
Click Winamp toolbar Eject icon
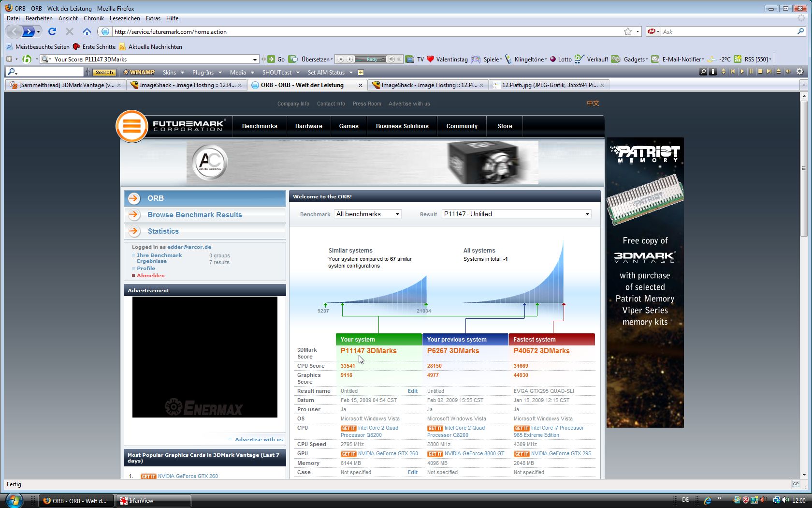pyautogui.click(x=779, y=72)
